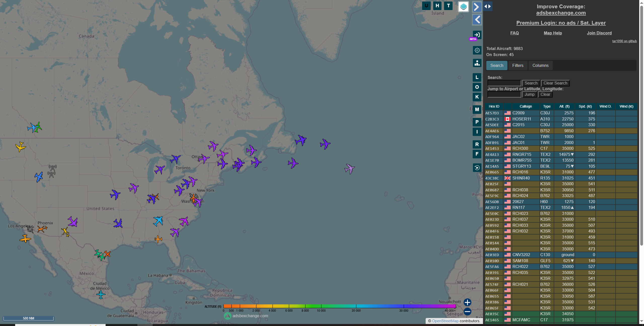
Task: Toggle the U map filter button
Action: pos(426,6)
